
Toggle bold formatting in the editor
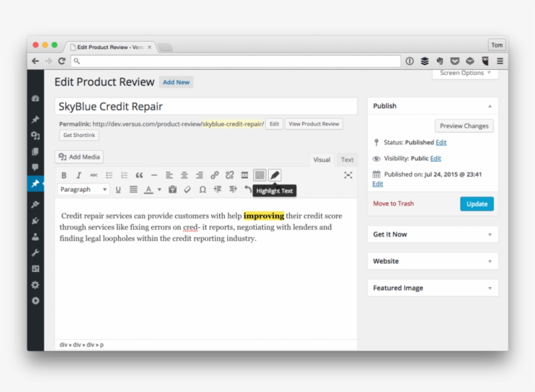[64, 175]
